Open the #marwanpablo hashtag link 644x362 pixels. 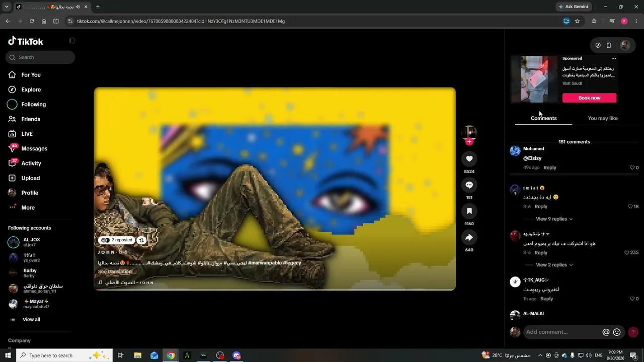click(265, 263)
